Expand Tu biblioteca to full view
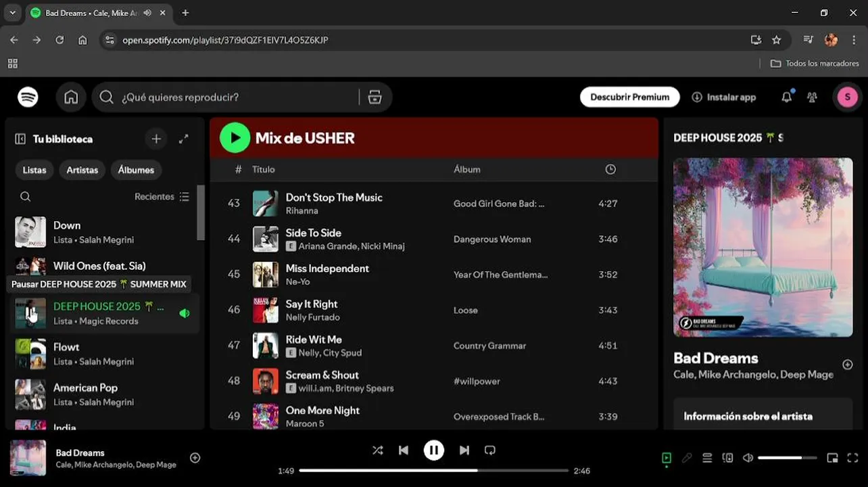 (x=183, y=139)
